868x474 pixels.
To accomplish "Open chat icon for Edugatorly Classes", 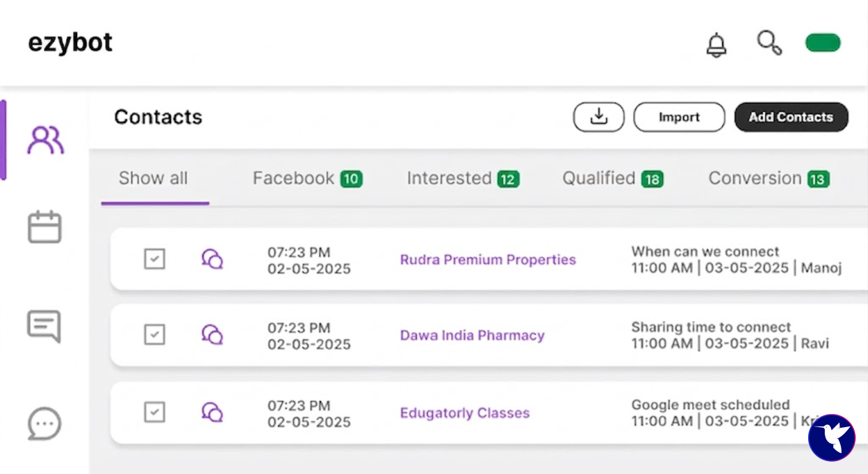I will [213, 412].
